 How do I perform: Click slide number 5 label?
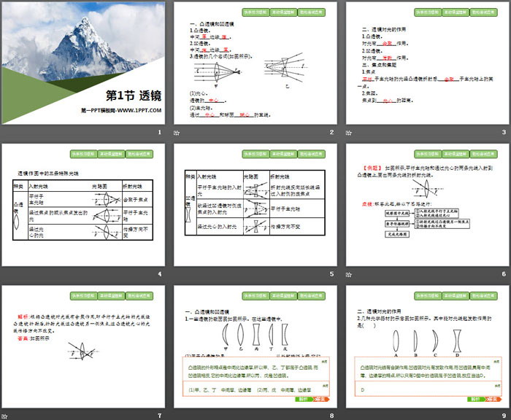pyautogui.click(x=331, y=274)
